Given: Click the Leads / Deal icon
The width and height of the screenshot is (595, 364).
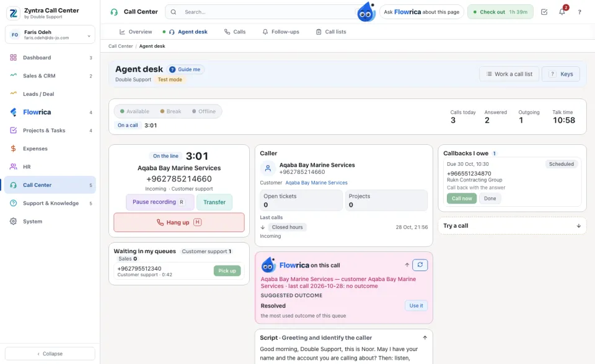Looking at the screenshot, I should click(13, 93).
